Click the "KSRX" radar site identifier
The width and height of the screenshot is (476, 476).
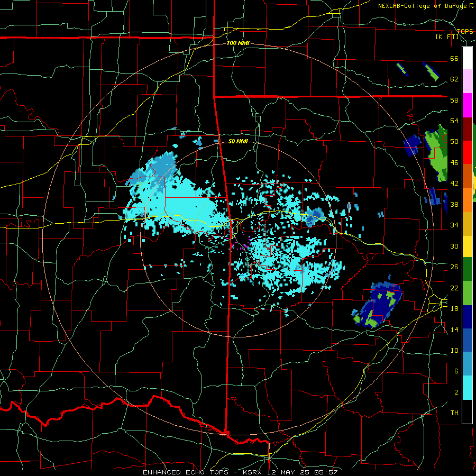(253, 472)
